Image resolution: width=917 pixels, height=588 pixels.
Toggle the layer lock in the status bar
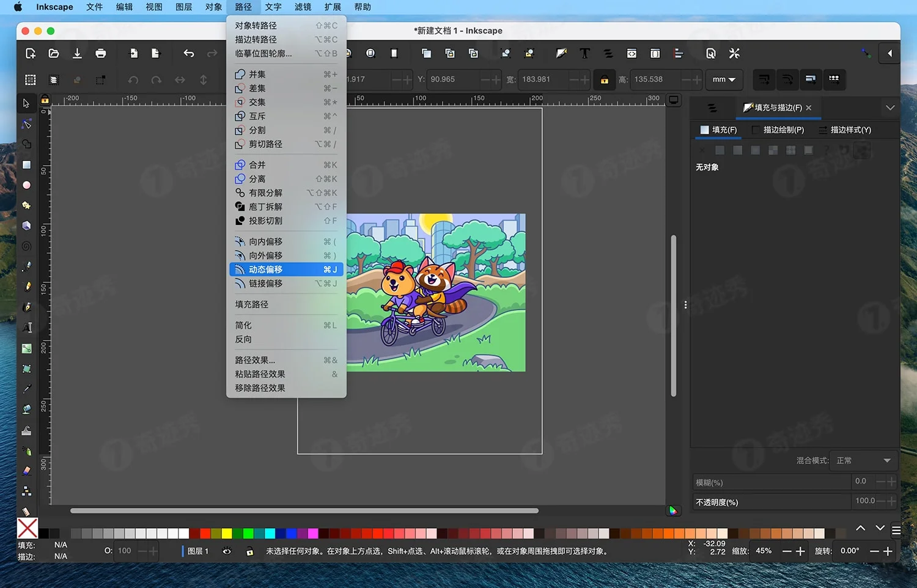(x=249, y=551)
